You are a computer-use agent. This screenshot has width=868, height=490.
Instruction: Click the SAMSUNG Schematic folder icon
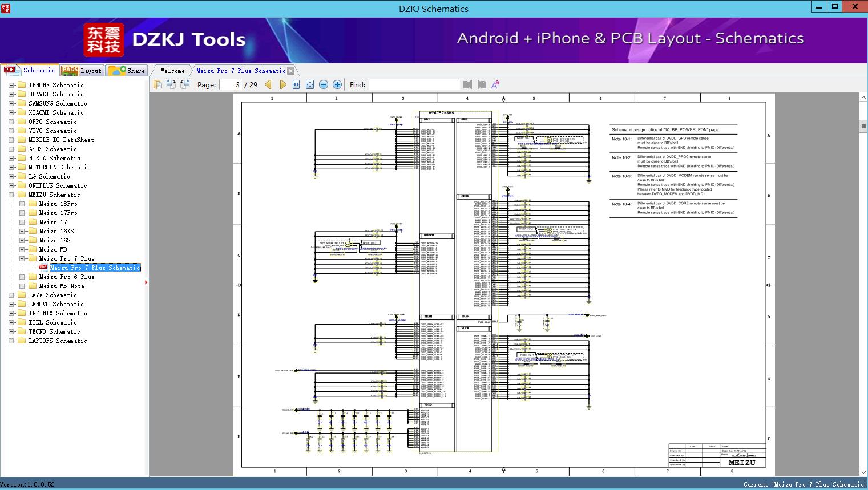click(x=22, y=103)
